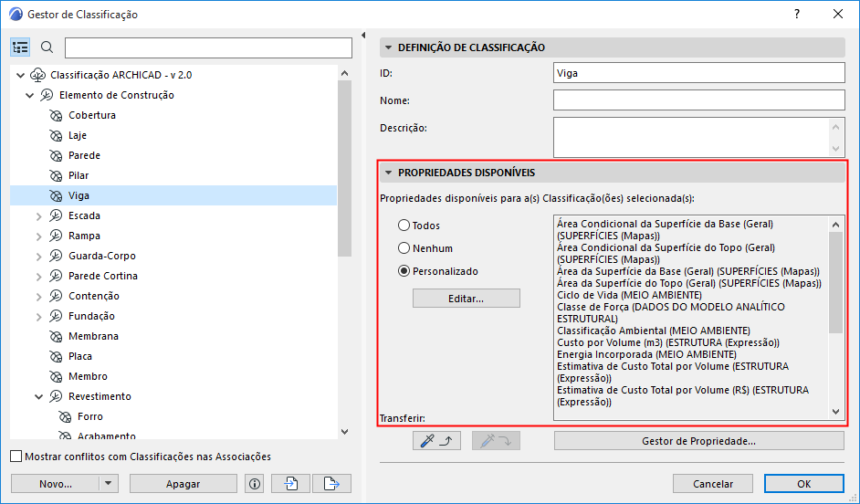Image resolution: width=860 pixels, height=504 pixels.
Task: Click the empty Nome input field
Action: (698, 100)
